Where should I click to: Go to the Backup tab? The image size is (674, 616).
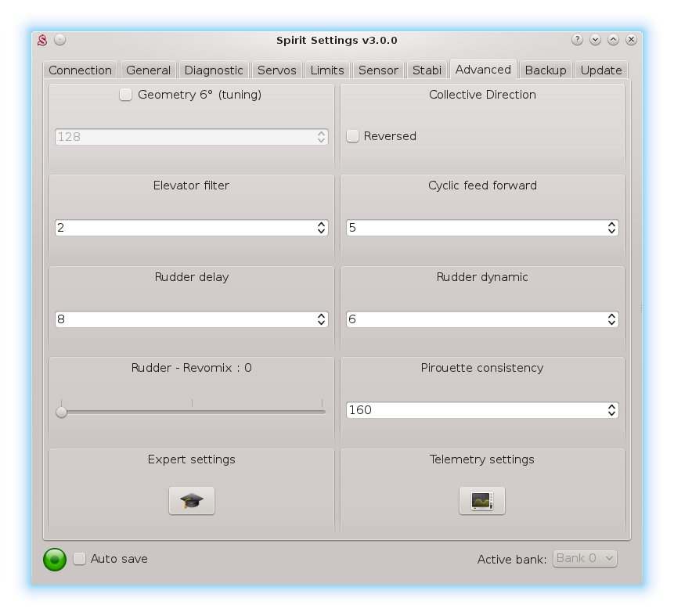tap(546, 70)
